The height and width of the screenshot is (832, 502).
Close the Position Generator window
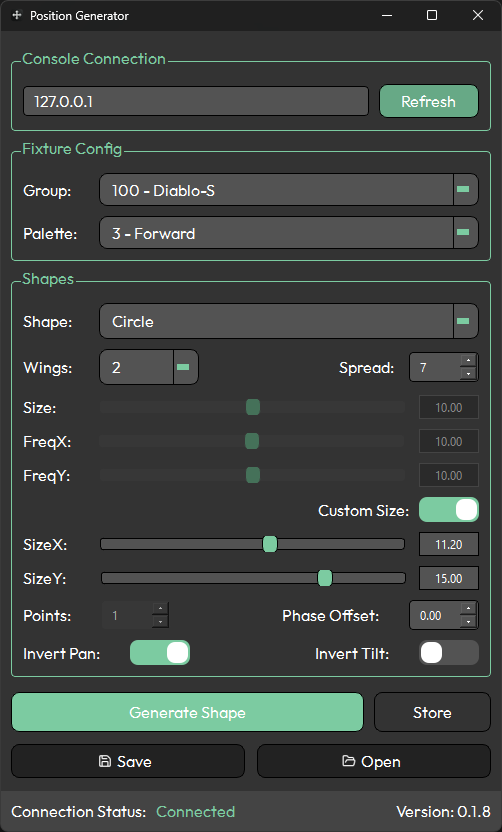pyautogui.click(x=478, y=15)
